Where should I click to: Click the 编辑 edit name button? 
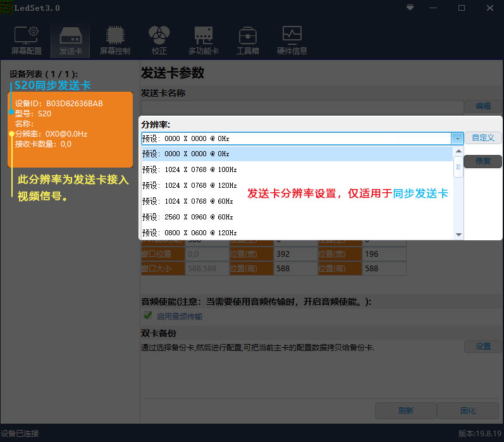[x=482, y=106]
